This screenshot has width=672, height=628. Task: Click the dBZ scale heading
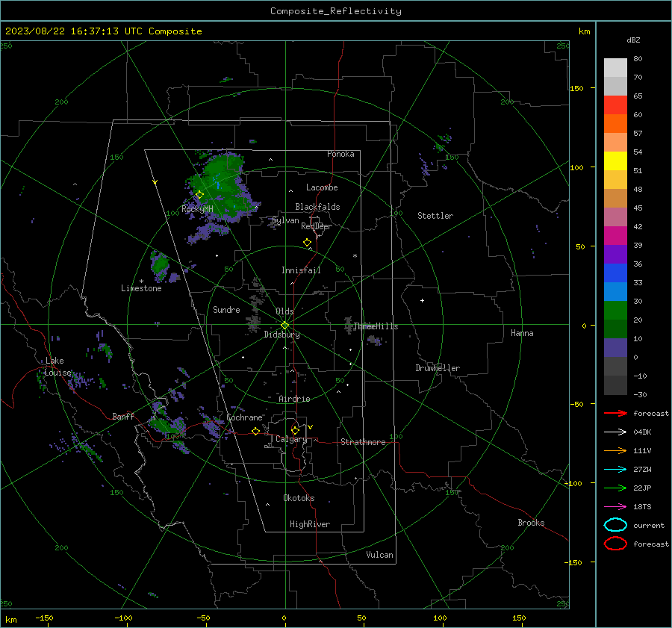pyautogui.click(x=633, y=40)
